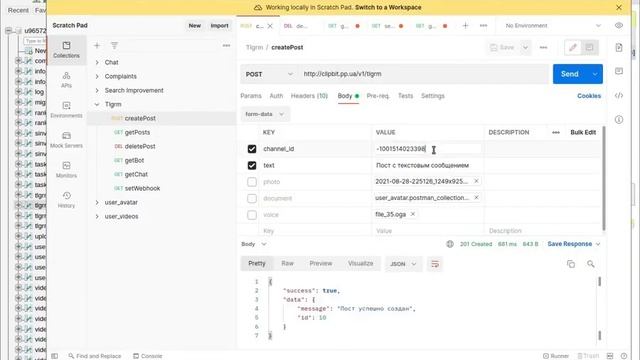The width and height of the screenshot is (640, 360).
Task: Copy the response body with copy icon
Action: point(571,264)
